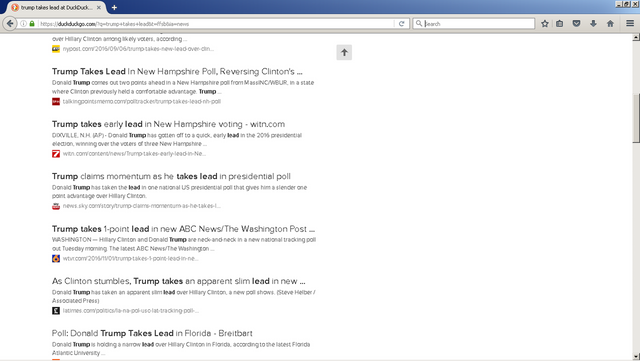Click the witn.com favicon

[56, 154]
